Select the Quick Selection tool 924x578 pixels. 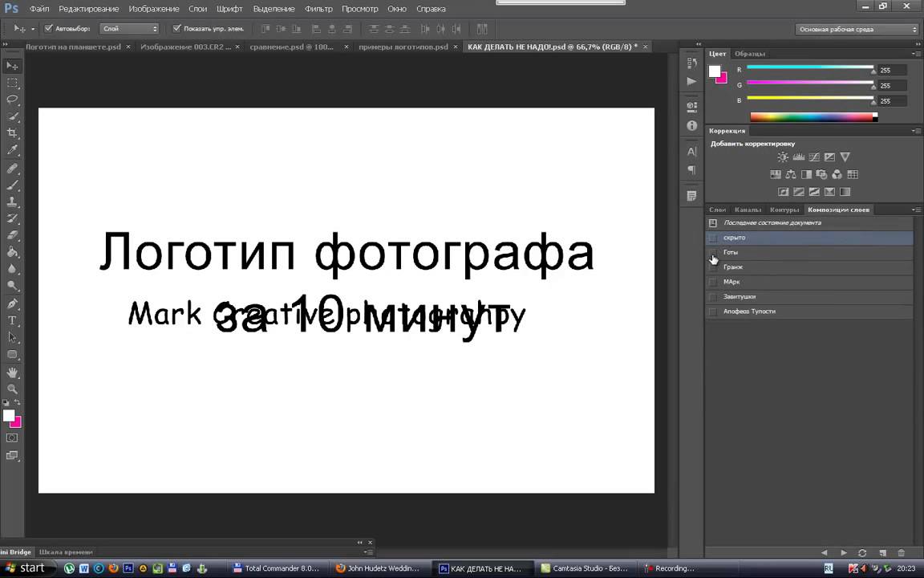coord(12,116)
